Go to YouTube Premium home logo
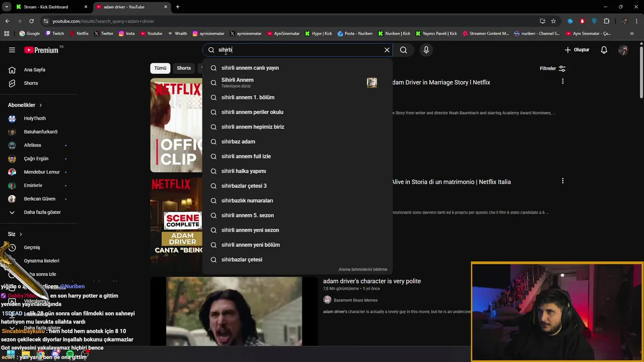 pyautogui.click(x=41, y=50)
